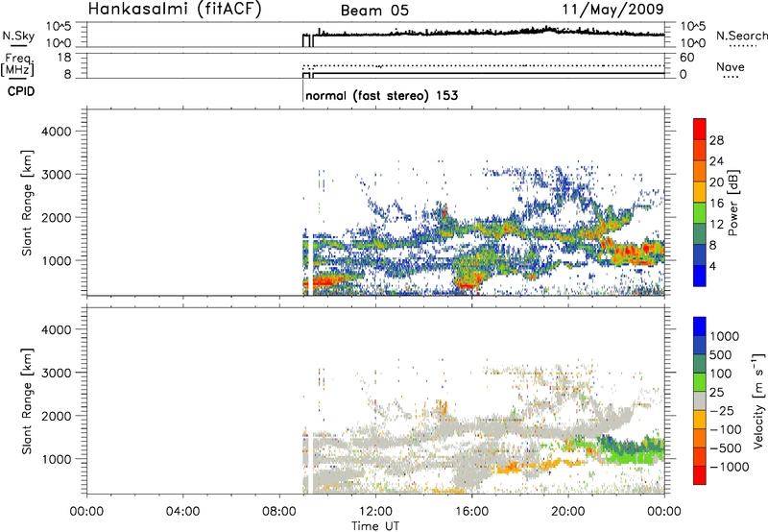Click the orange negative-velocity band near 18:00
768x532 pixels.
pos(510,469)
